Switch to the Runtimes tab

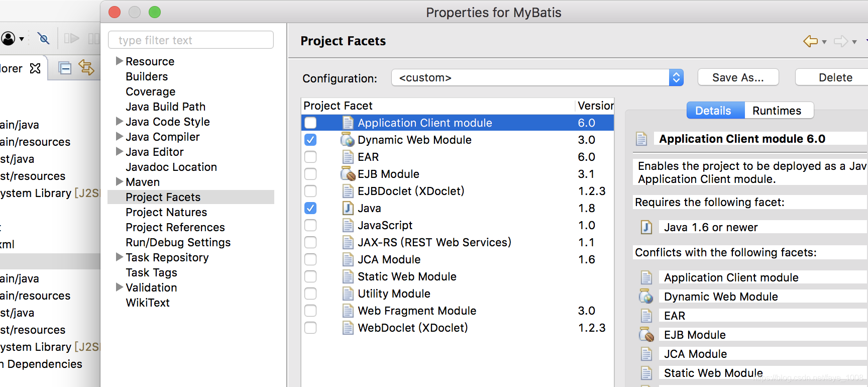779,111
